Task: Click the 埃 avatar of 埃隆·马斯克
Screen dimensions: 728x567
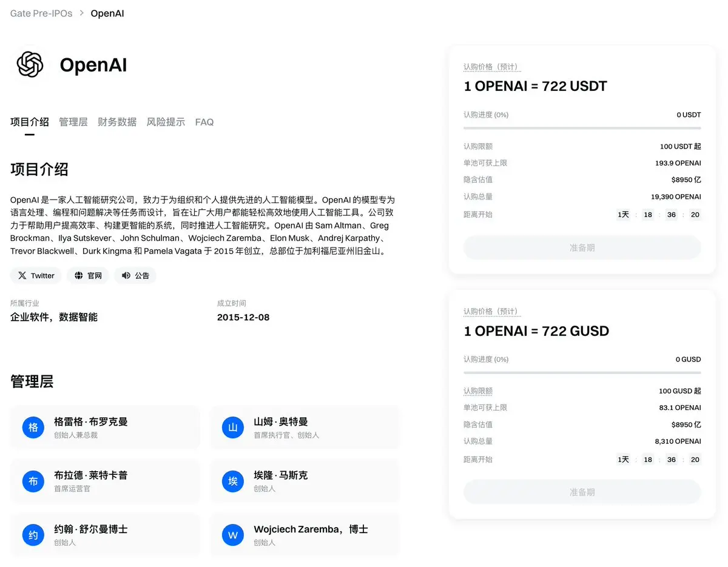Action: pos(233,481)
